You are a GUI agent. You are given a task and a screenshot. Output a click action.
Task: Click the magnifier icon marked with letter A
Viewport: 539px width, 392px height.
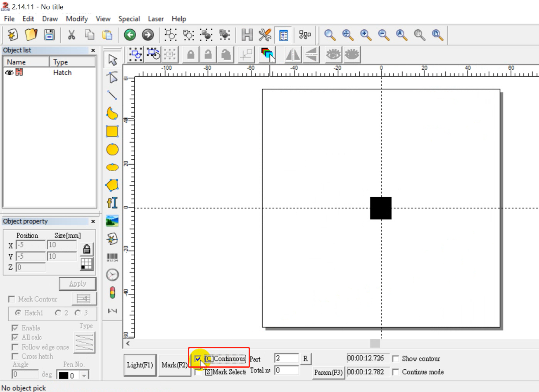(x=401, y=35)
